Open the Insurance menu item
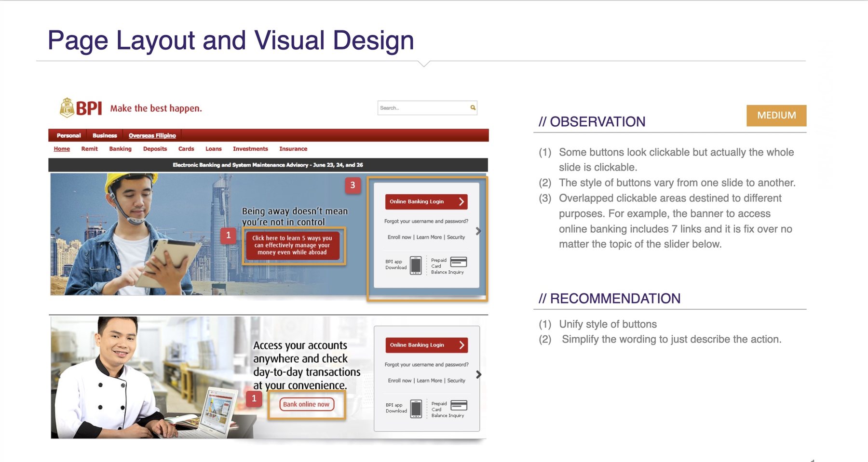Viewport: 868px width, 462px height. 293,149
